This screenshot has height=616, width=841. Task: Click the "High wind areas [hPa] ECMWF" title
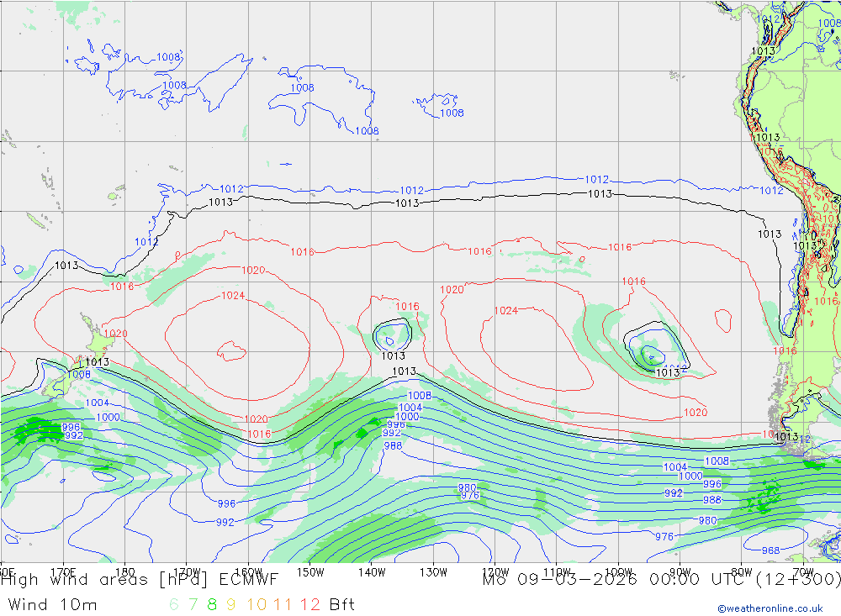coord(140,580)
